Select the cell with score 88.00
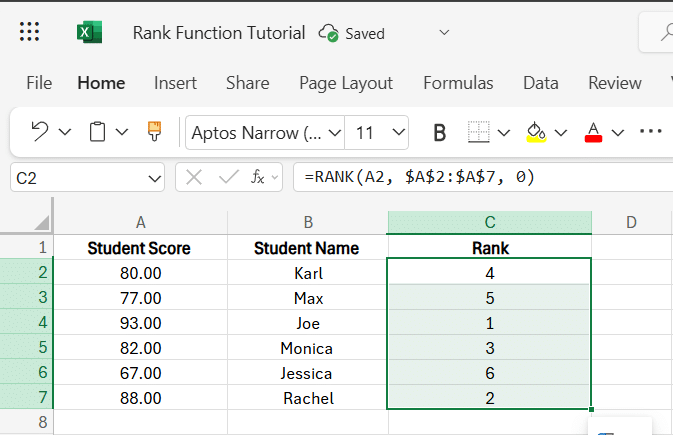Viewport: 673px width, 435px height. pyautogui.click(x=140, y=398)
